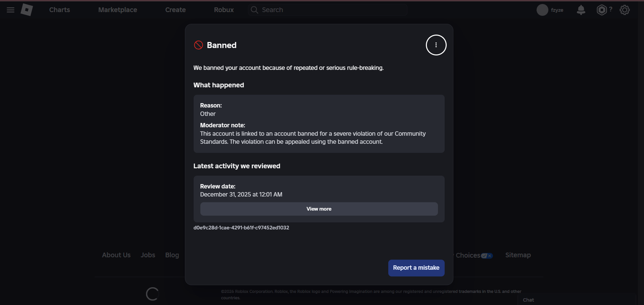Screen dimensions: 644x305
Task: Go to the Charts tab
Action: click(x=60, y=10)
